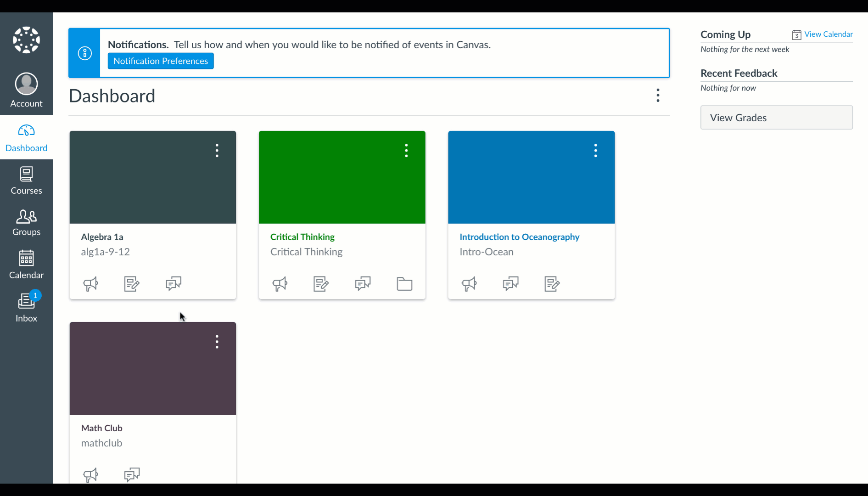This screenshot has height=496, width=868.
Task: Open Algebra 1a announcements icon
Action: [90, 284]
